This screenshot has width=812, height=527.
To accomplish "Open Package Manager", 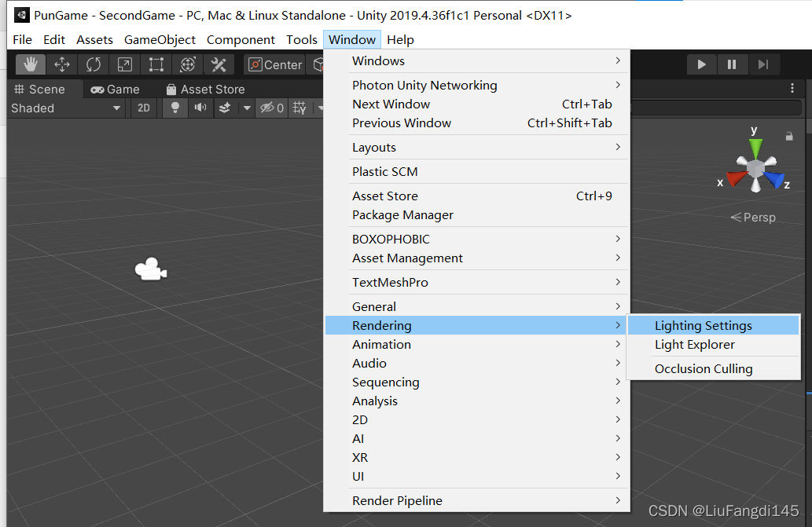I will 477,214.
